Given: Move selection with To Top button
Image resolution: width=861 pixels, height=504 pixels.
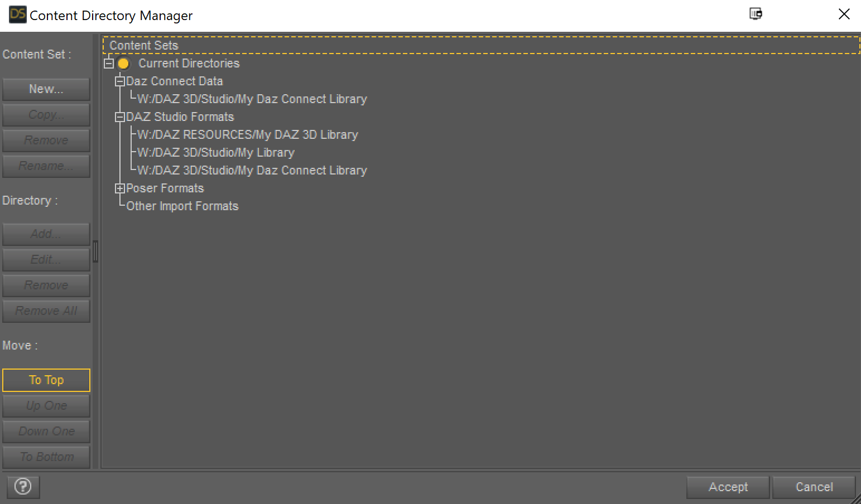Looking at the screenshot, I should [x=46, y=380].
